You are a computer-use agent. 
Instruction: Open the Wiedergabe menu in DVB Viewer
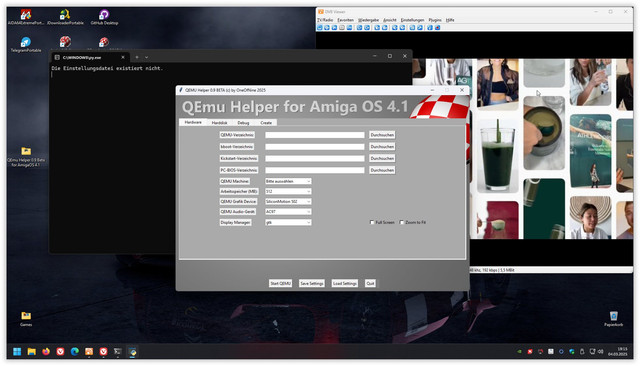click(x=369, y=20)
